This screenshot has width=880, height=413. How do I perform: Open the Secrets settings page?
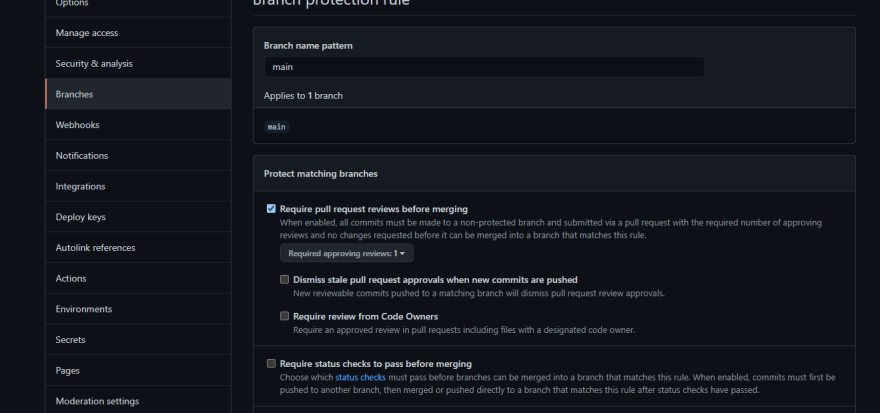[138, 339]
